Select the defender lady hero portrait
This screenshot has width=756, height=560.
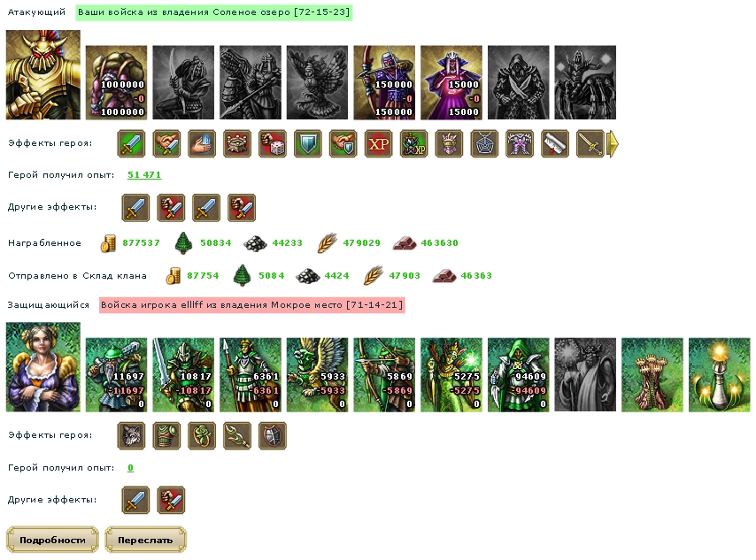click(x=42, y=367)
